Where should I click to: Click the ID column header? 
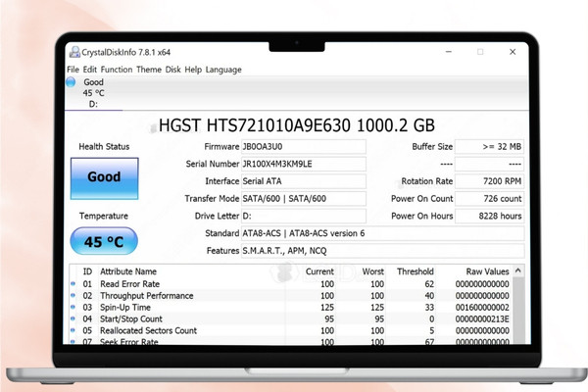(87, 271)
